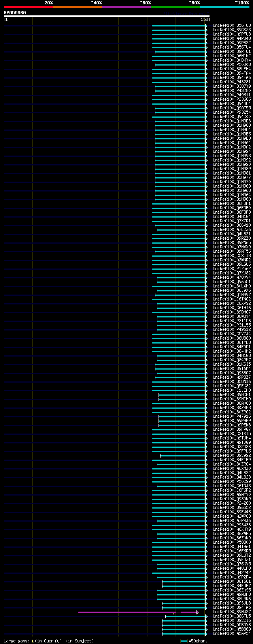Image resolution: width=253 pixels, height=644 pixels.
Task: Click the UniRef100_Q7XZR1 label
Action: tap(232, 221)
